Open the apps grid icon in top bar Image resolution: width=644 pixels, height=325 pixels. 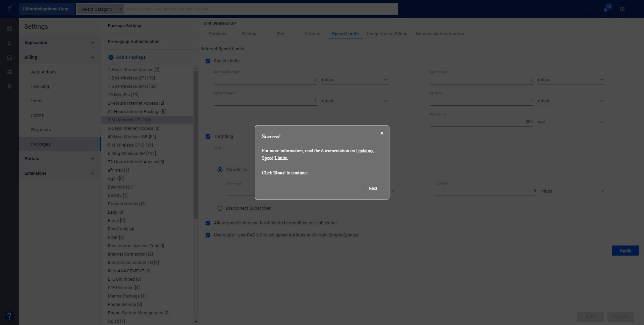pyautogui.click(x=622, y=9)
